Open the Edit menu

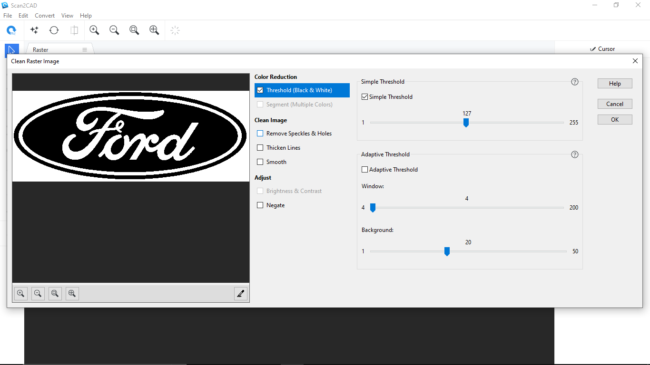[23, 15]
